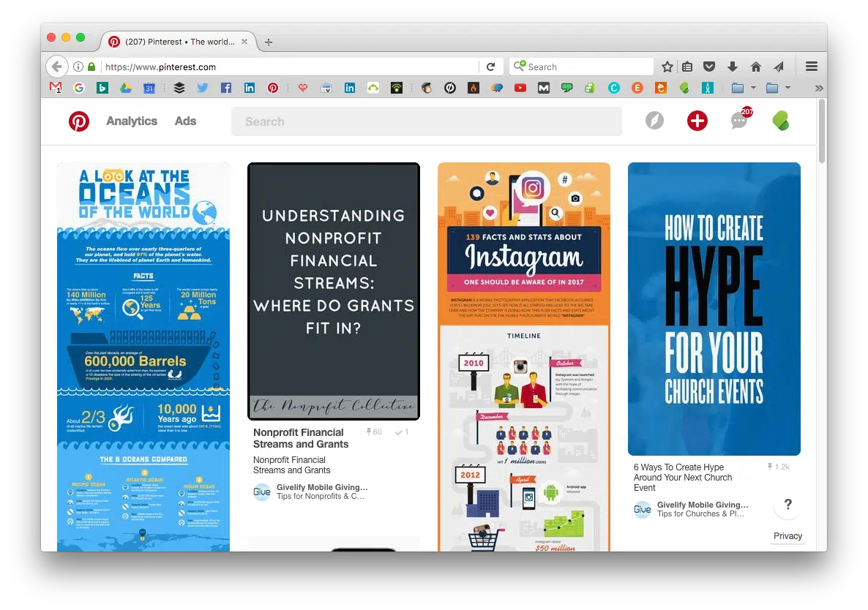This screenshot has height=610, width=868.
Task: Open the question mark help button
Action: tap(787, 505)
